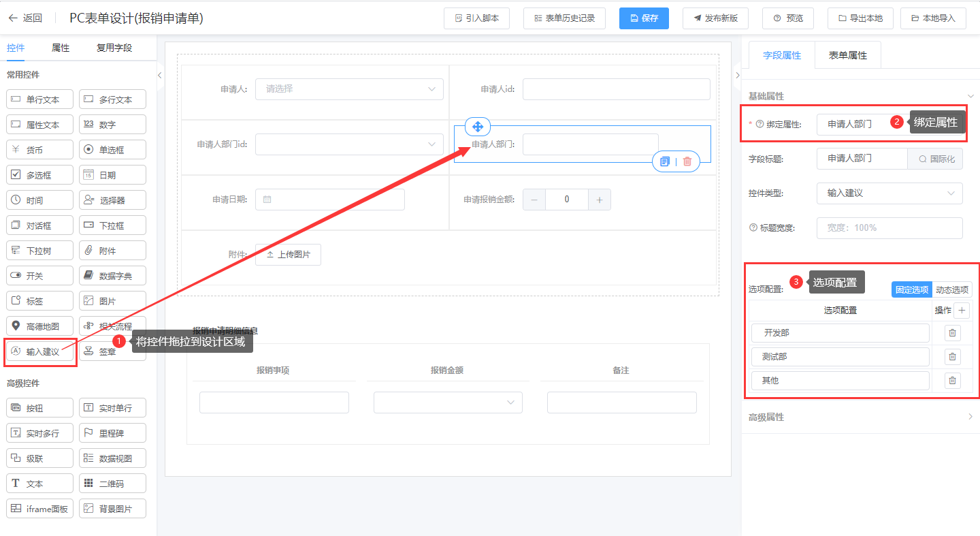Switch to the 控件 tab

(x=16, y=48)
